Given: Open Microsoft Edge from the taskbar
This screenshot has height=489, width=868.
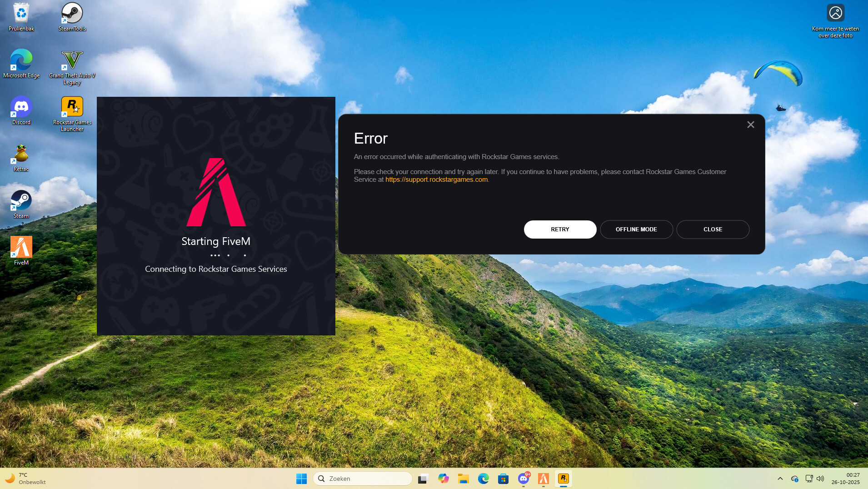Looking at the screenshot, I should [483, 479].
